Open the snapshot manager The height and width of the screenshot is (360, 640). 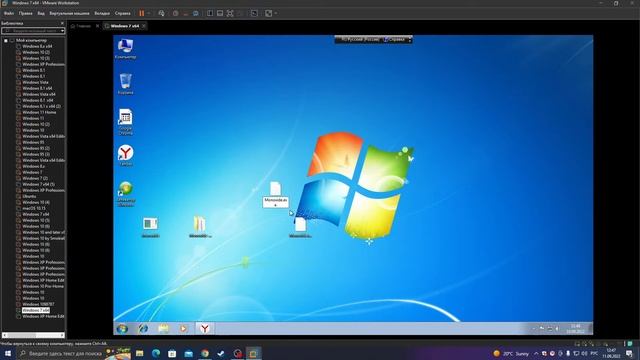[196, 13]
